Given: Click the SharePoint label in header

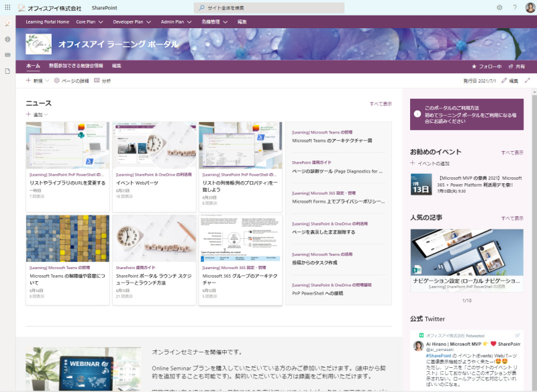Looking at the screenshot, I should [105, 8].
